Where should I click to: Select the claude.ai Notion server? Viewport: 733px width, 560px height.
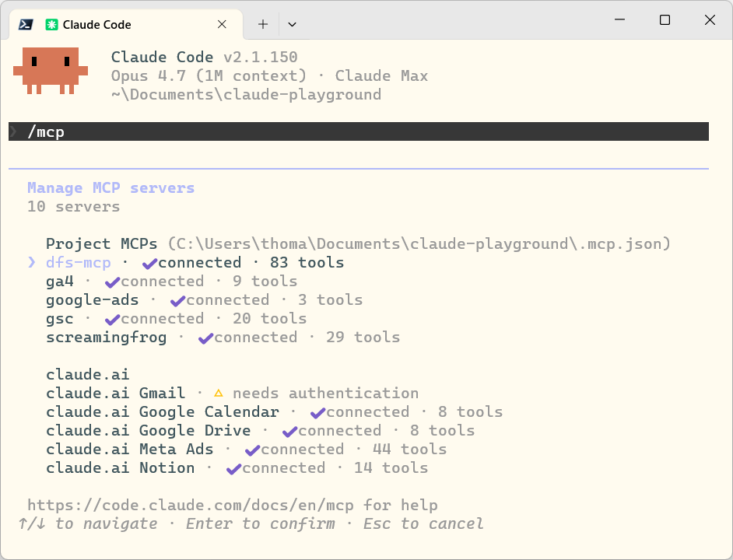click(x=120, y=468)
